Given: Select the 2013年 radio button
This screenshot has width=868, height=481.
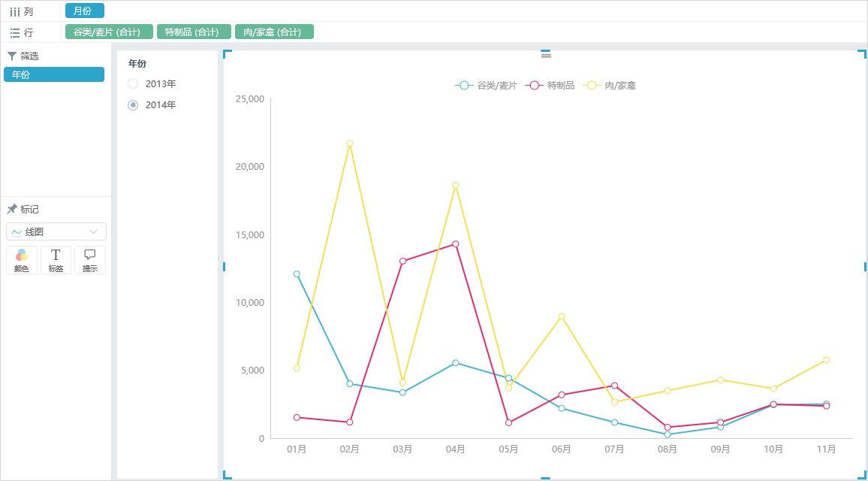Looking at the screenshot, I should (133, 83).
